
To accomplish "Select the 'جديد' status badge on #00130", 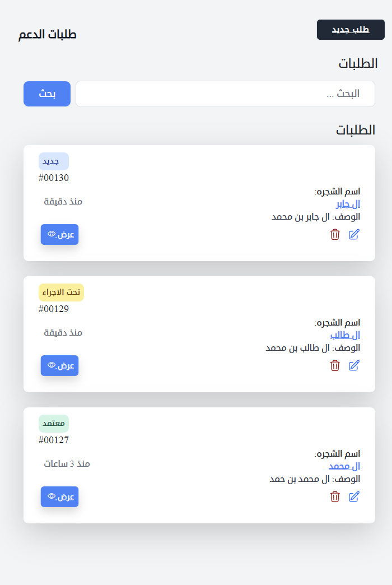I will click(53, 161).
